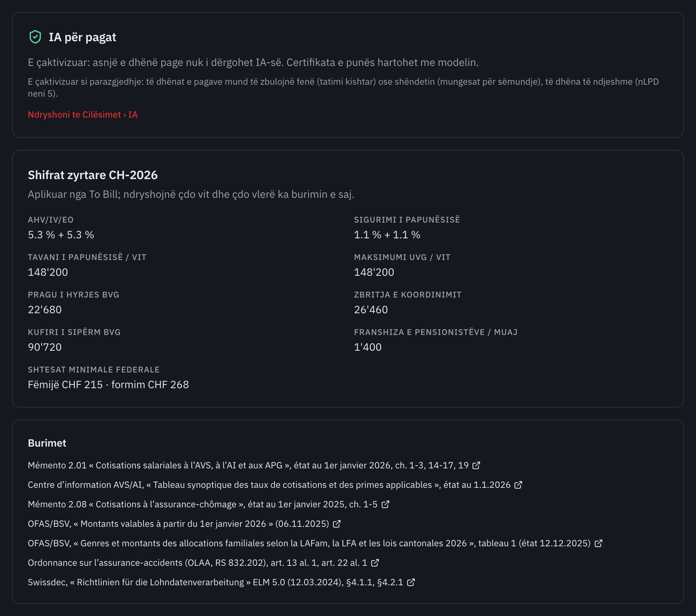The width and height of the screenshot is (696, 616).
Task: Click the E çaktivizuar: asnjë e dhënë page sentence
Action: 253,63
